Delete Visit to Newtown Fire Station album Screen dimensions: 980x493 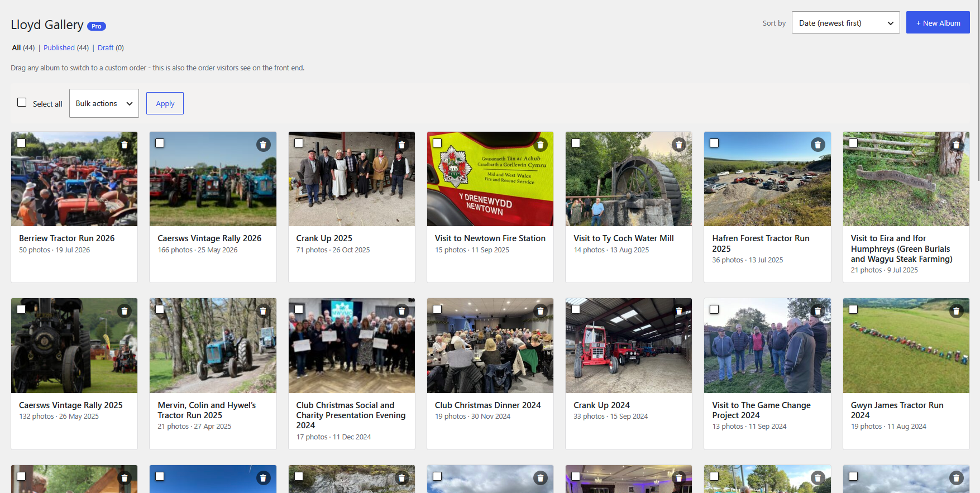pyautogui.click(x=541, y=145)
